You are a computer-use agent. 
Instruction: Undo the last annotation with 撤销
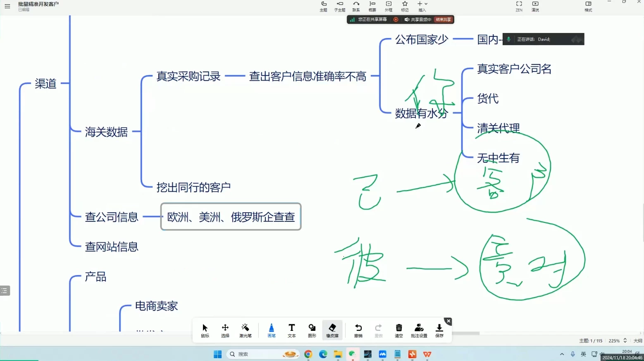(358, 330)
